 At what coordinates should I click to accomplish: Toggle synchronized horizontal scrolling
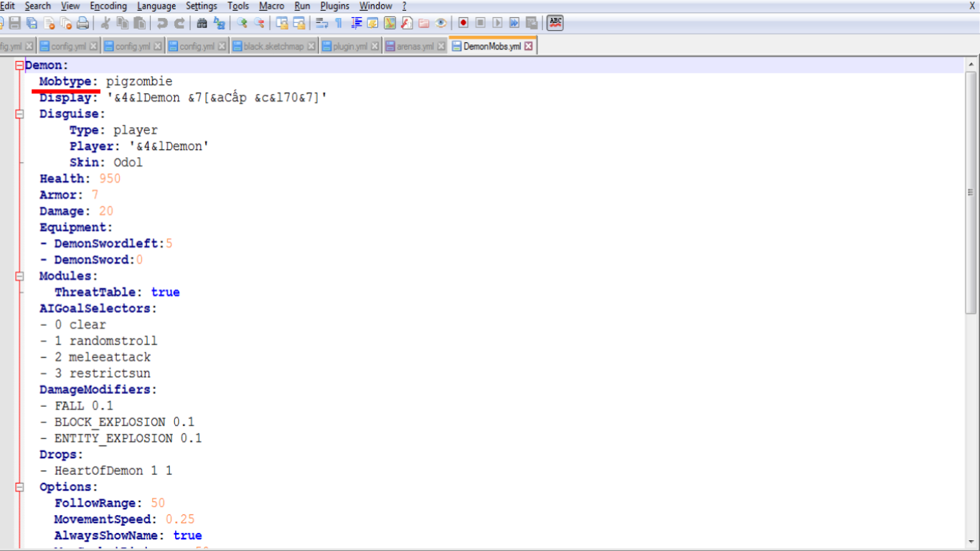coord(299,23)
